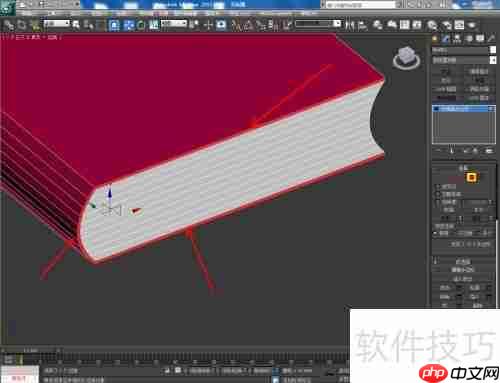Activate the Select and Link tool
This screenshot has width=500, height=383.
point(9,25)
